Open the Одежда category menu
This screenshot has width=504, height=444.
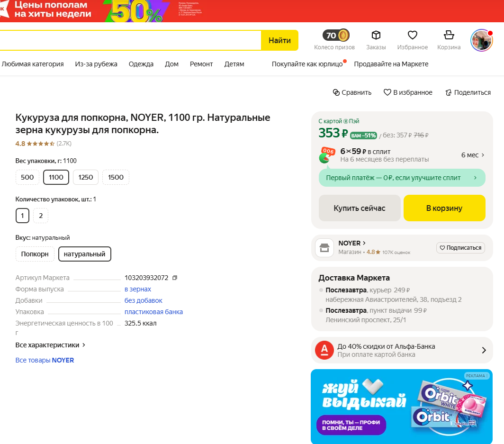pyautogui.click(x=141, y=64)
